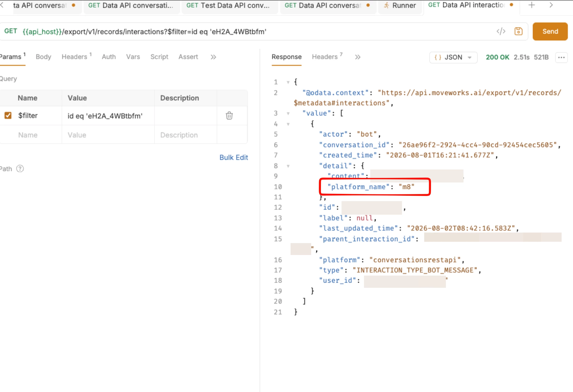Open the request Headers tab
Image resolution: width=573 pixels, height=392 pixels.
click(76, 57)
